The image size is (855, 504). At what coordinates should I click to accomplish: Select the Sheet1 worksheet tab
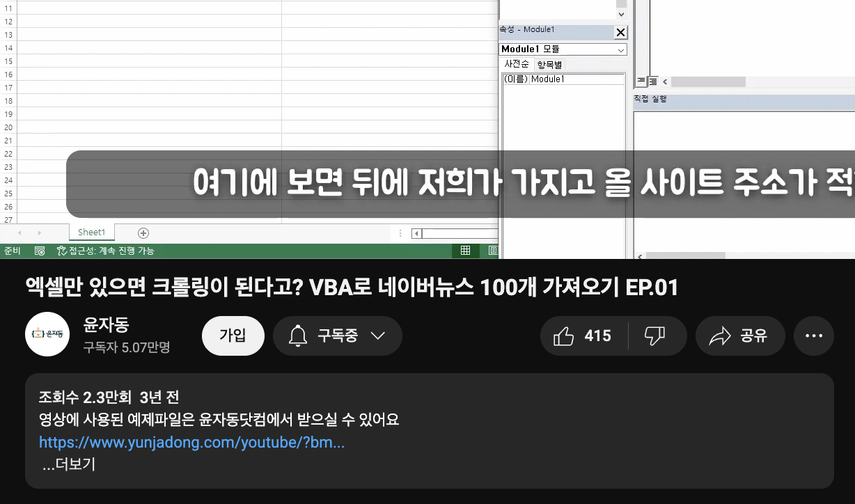click(92, 233)
